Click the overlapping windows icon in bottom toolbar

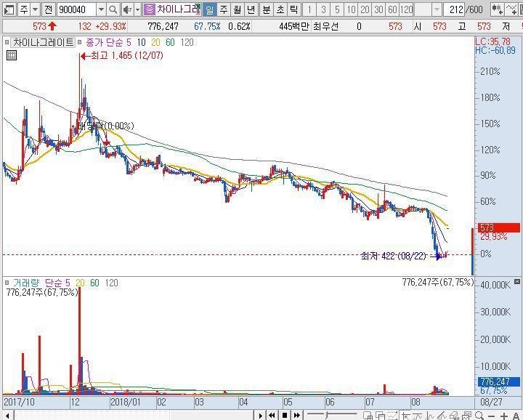pos(380,416)
